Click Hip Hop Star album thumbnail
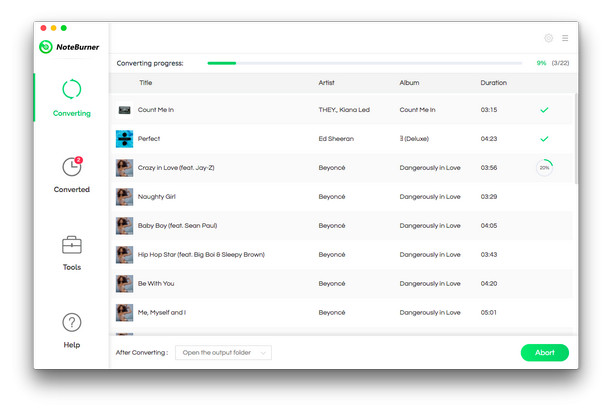The height and width of the screenshot is (414, 612). coord(125,254)
